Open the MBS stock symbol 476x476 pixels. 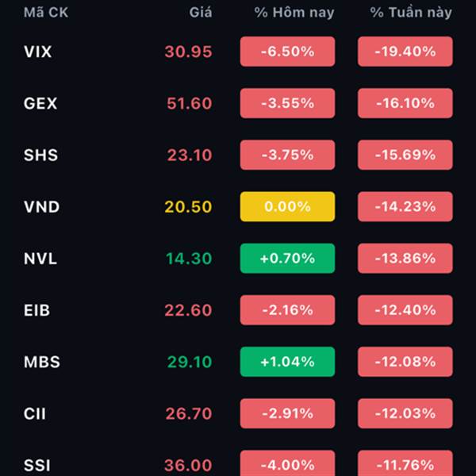41,362
